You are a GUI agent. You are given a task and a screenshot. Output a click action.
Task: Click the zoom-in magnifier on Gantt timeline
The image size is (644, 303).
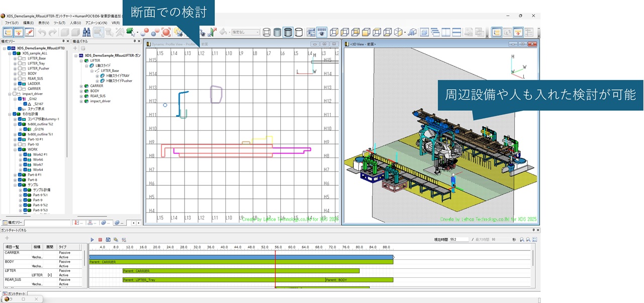pos(522,240)
